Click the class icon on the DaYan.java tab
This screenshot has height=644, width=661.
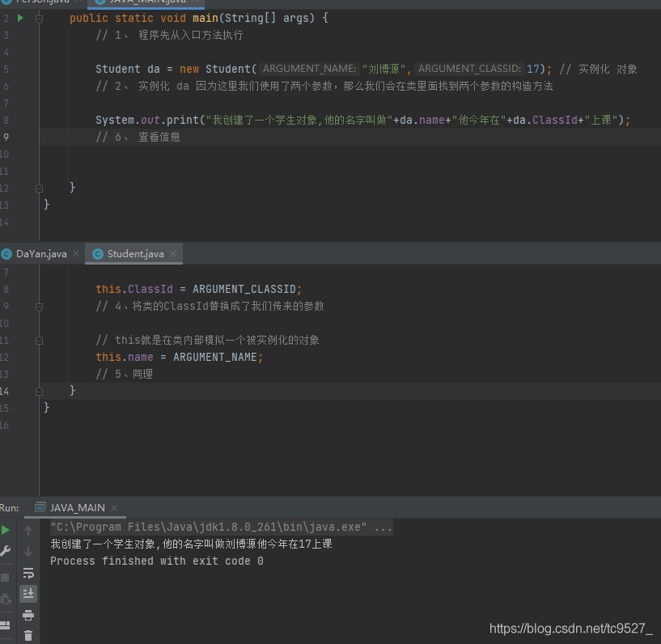6,254
